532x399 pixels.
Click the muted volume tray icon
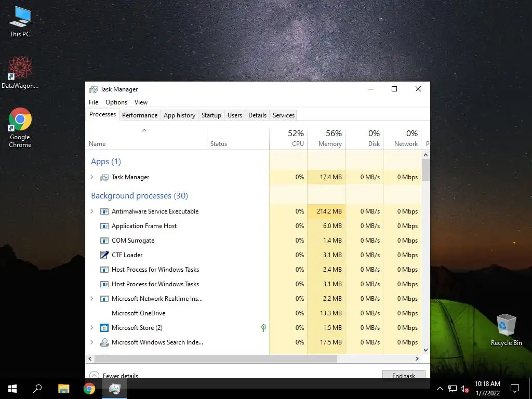[x=465, y=389]
